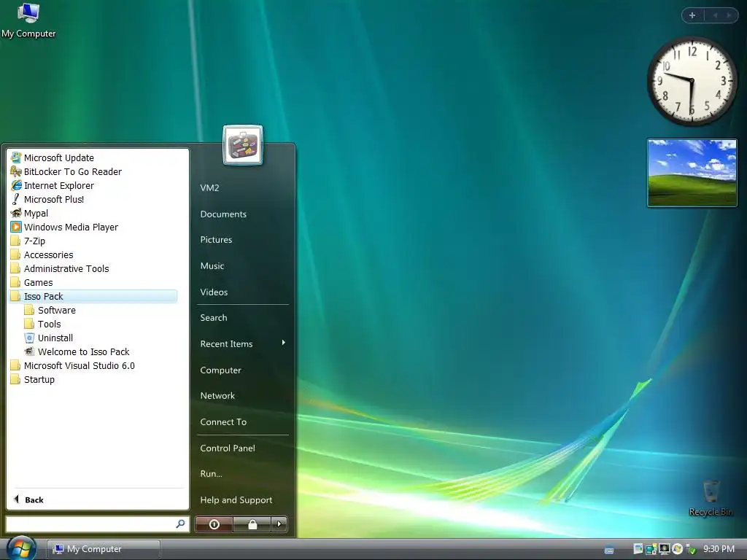Click the monitor tray icon

pos(664,549)
